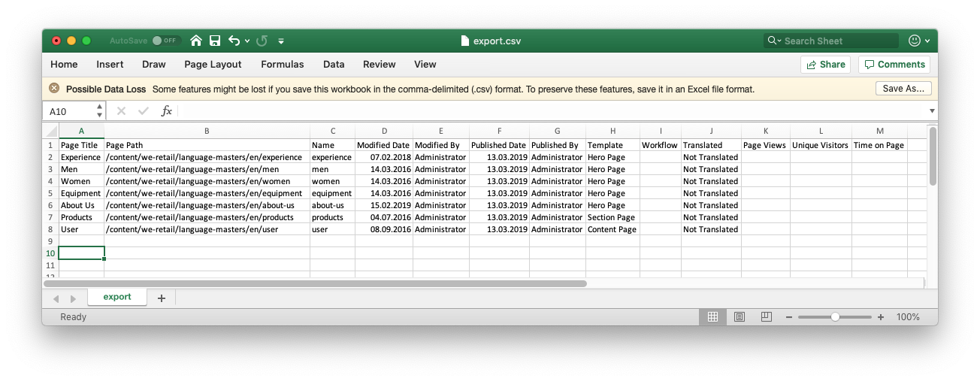Open the View tab
This screenshot has height=381, width=980.
[x=425, y=65]
